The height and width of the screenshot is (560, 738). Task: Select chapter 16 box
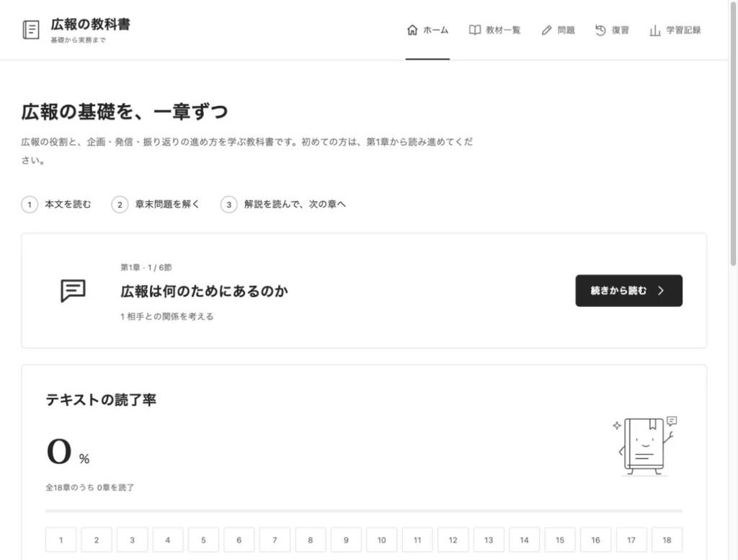[595, 540]
